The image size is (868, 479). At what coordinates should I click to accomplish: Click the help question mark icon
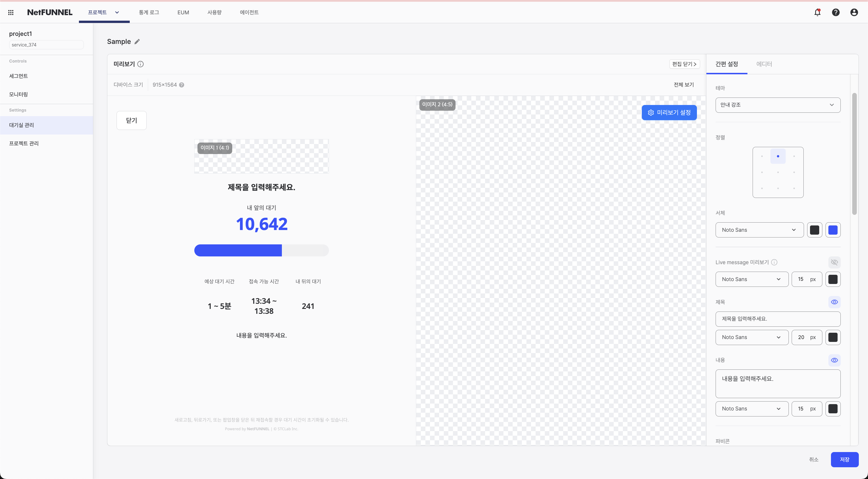pos(836,12)
